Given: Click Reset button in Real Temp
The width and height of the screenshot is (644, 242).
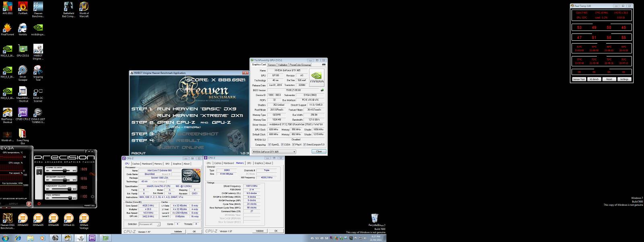Looking at the screenshot, I should (609, 79).
